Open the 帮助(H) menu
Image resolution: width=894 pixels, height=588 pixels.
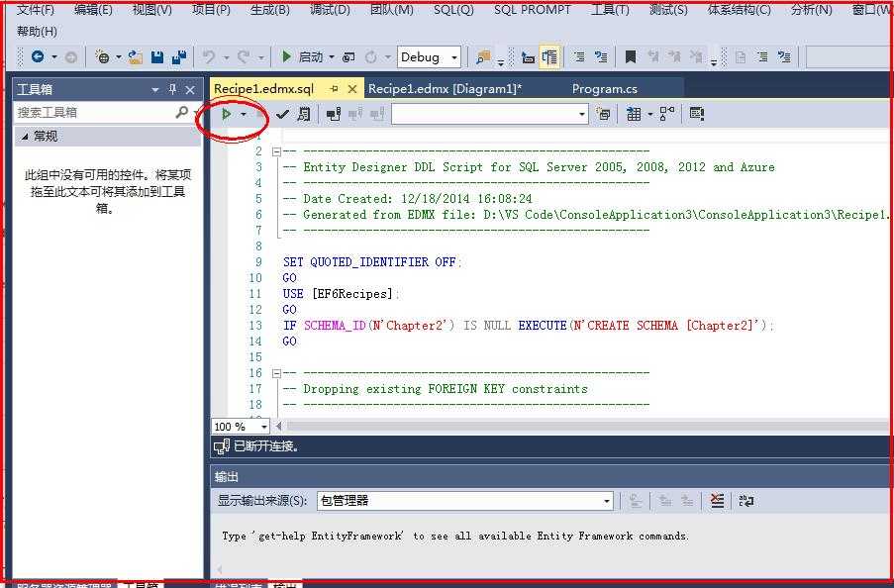(37, 32)
